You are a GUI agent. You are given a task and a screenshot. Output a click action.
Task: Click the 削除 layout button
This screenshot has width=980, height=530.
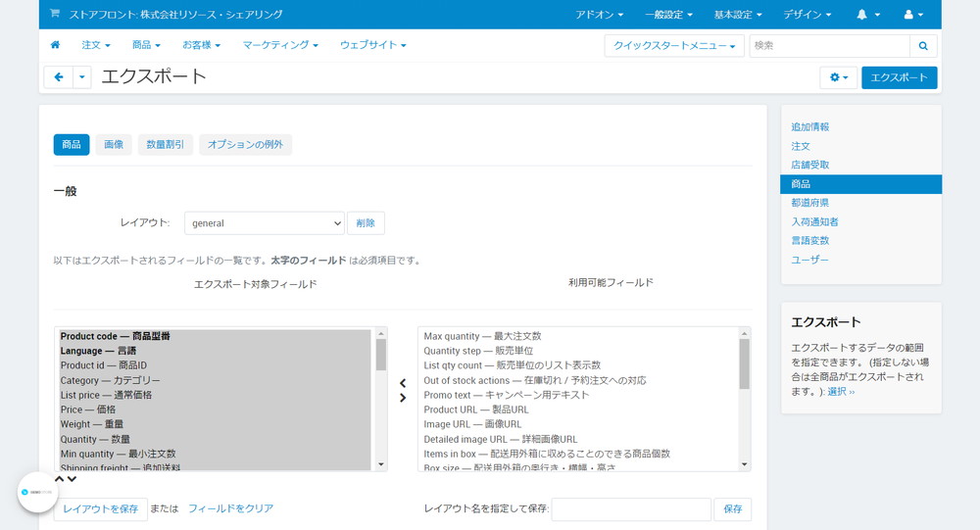point(366,223)
